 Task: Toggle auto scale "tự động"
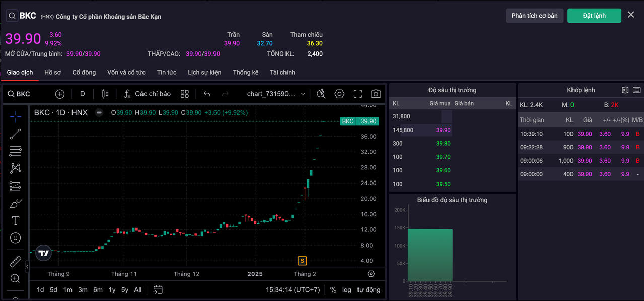pos(369,290)
